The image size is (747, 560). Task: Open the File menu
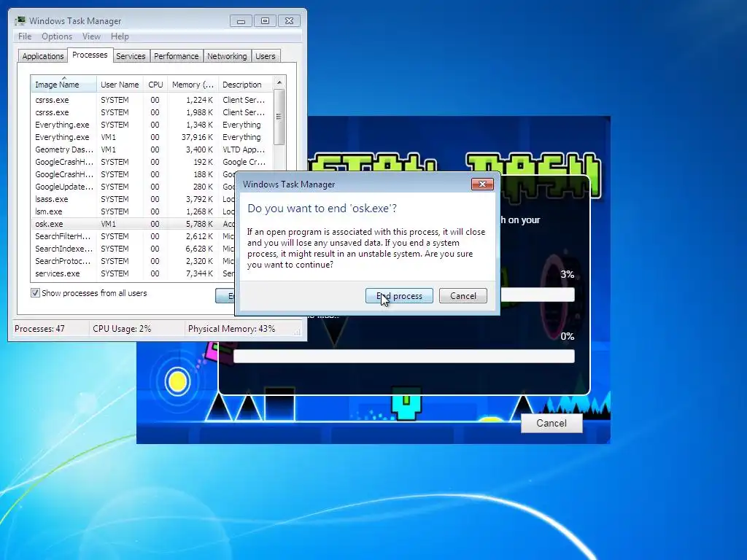click(x=25, y=36)
